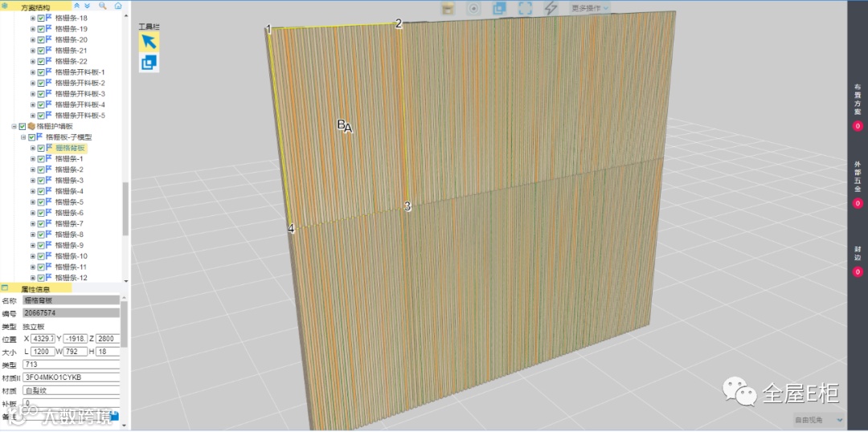Click the blue overlapping-squares tool below pointer
868x432 pixels.
click(x=149, y=63)
